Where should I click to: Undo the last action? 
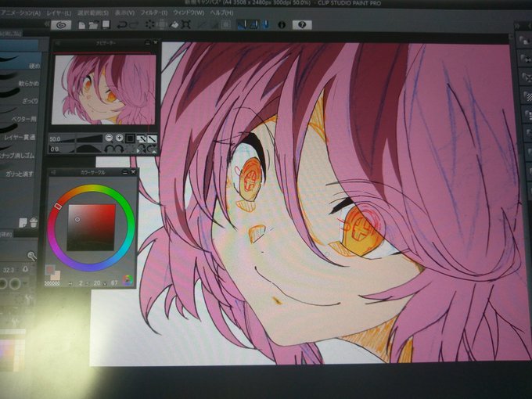coord(122,25)
